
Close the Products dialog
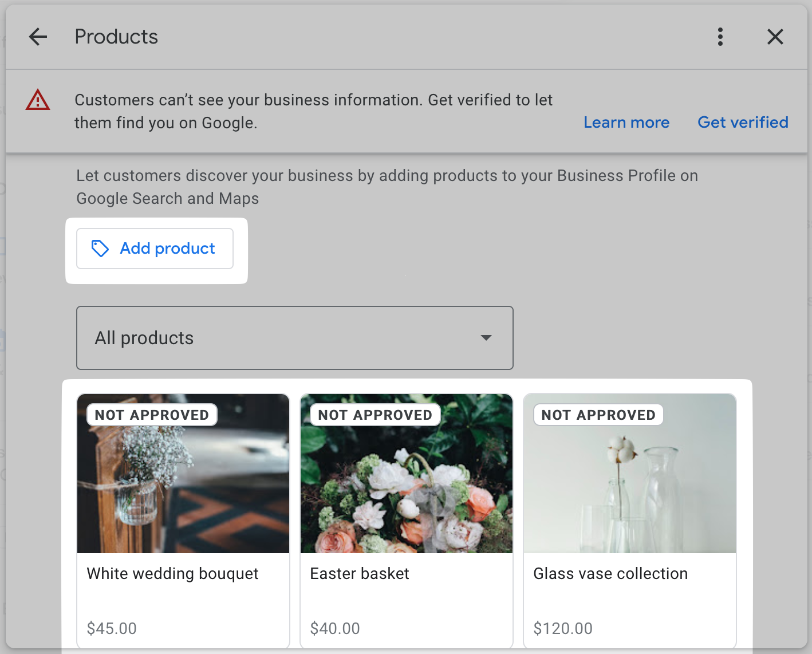coord(775,37)
